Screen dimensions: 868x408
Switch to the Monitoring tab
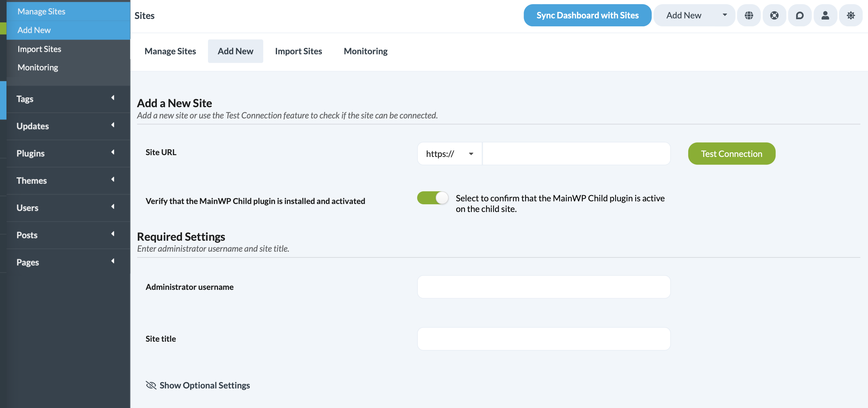pyautogui.click(x=365, y=51)
